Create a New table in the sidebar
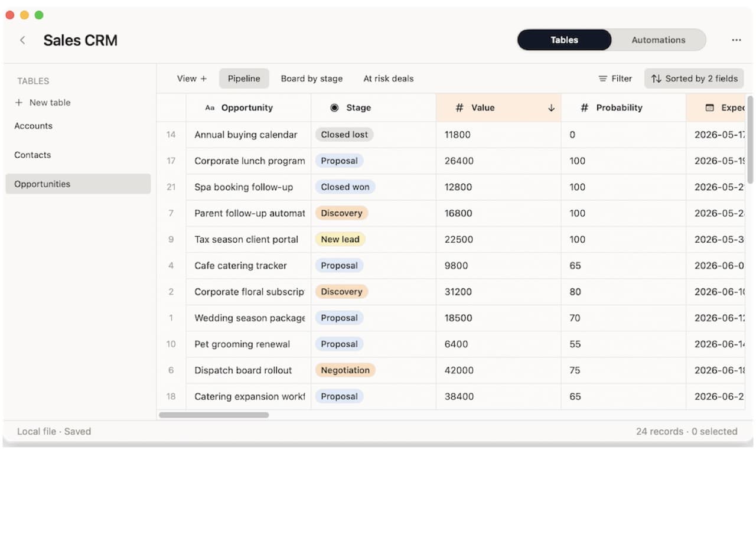The height and width of the screenshot is (551, 756). (x=43, y=103)
